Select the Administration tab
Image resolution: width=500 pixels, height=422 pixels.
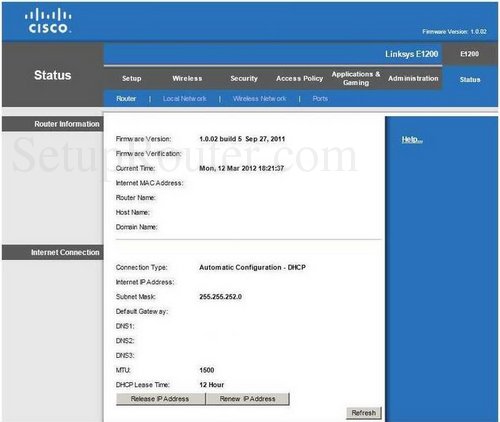pos(413,79)
